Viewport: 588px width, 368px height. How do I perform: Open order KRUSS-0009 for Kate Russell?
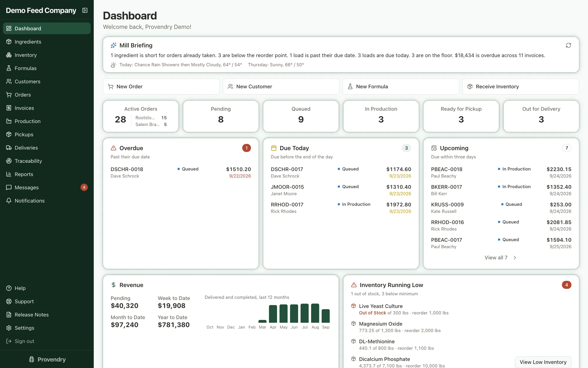(x=501, y=208)
